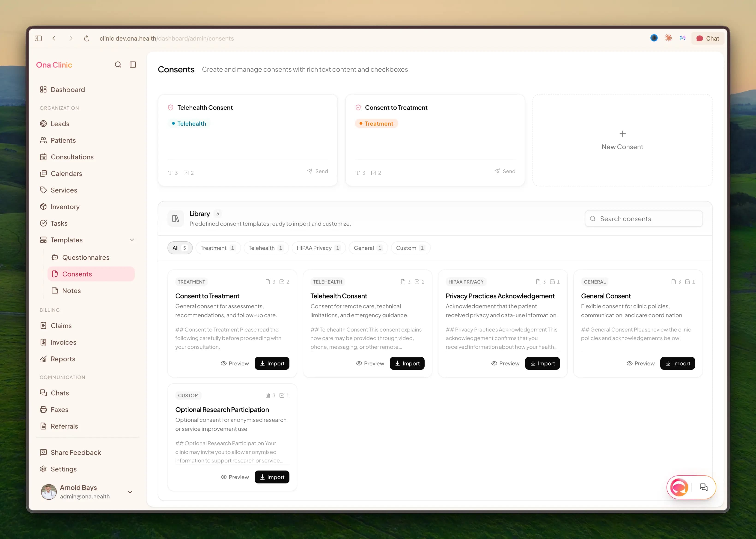Screen dimensions: 756x539
Task: Switch to the Telehealth filter tab
Action: (266, 248)
